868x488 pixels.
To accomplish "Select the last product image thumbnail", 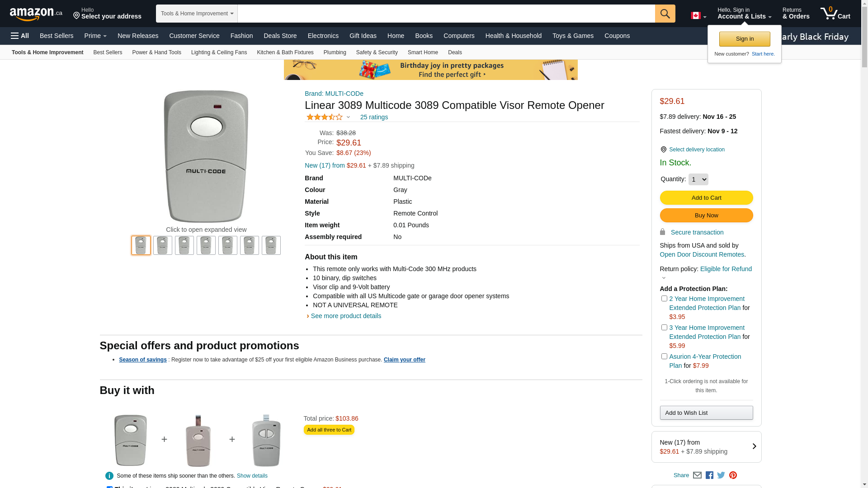I will pyautogui.click(x=271, y=245).
